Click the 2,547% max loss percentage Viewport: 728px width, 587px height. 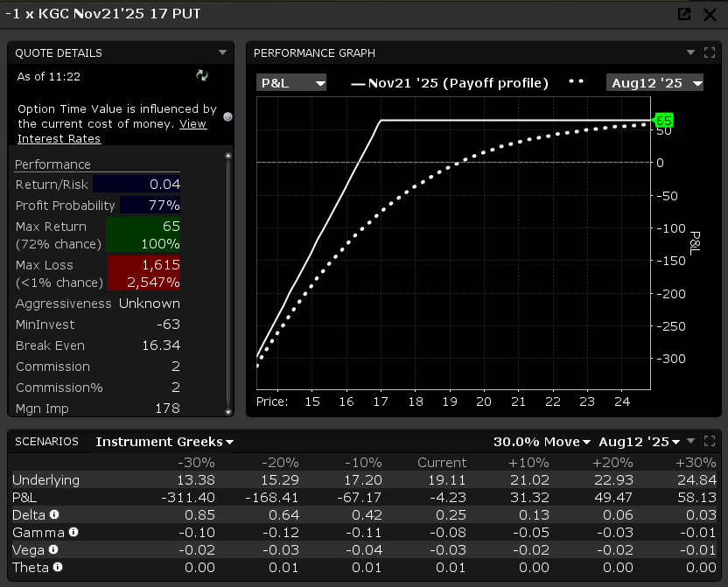pos(153,283)
